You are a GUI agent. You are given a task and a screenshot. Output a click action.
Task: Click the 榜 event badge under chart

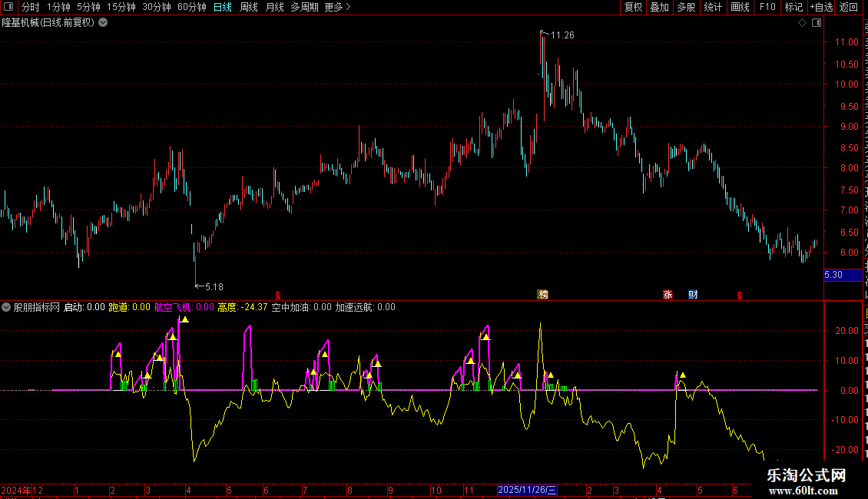tap(542, 294)
